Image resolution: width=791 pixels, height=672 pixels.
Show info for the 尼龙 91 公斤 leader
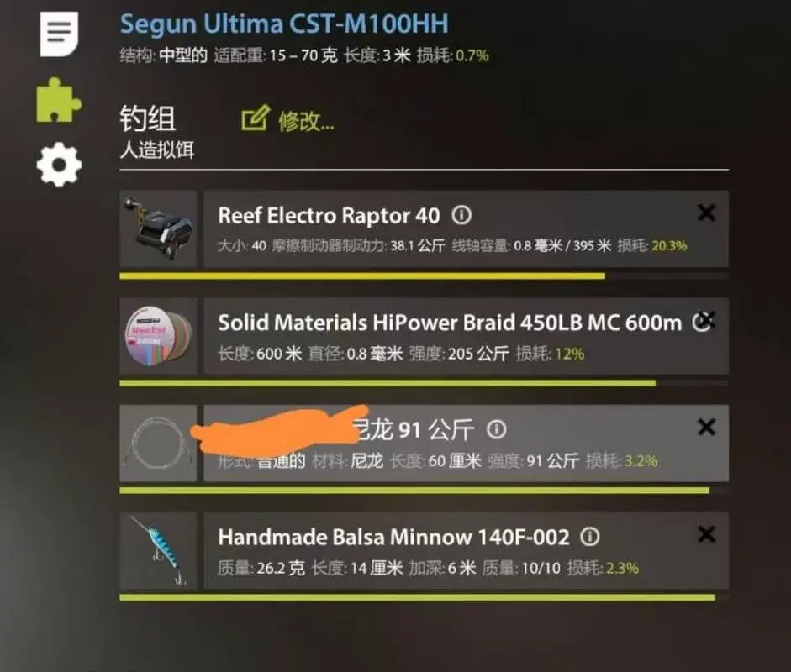tap(497, 429)
